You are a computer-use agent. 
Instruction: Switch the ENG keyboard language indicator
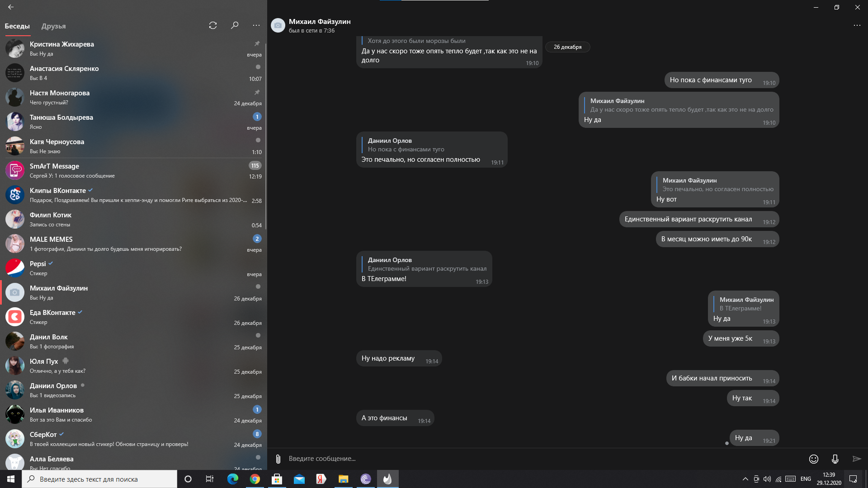click(806, 479)
